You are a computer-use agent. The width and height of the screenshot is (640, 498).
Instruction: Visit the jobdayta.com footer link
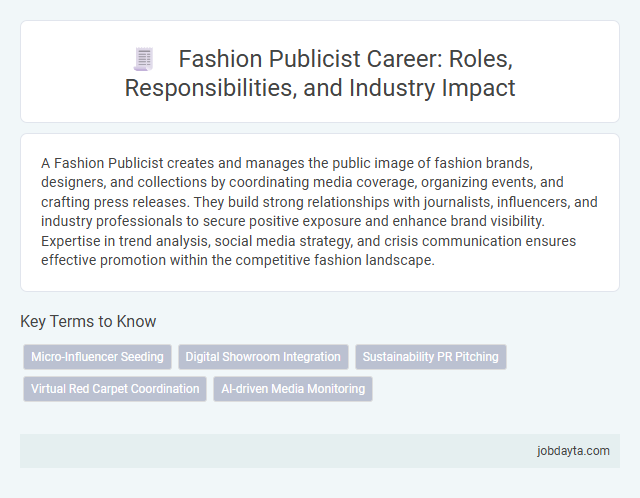tap(573, 451)
